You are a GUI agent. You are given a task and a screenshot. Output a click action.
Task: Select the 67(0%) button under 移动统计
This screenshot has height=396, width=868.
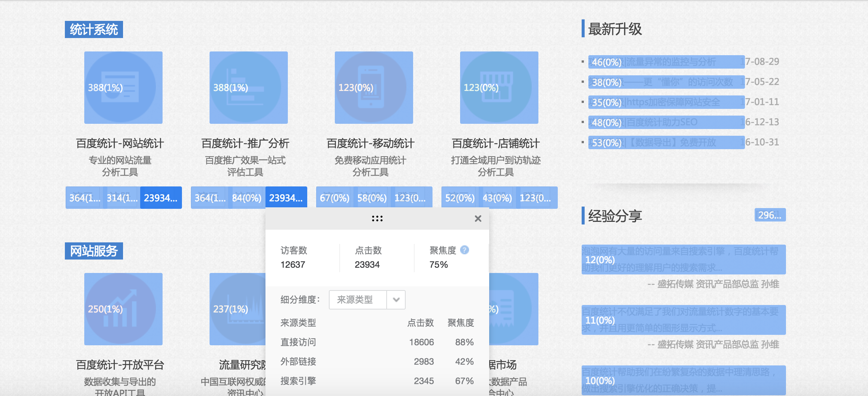pos(334,198)
